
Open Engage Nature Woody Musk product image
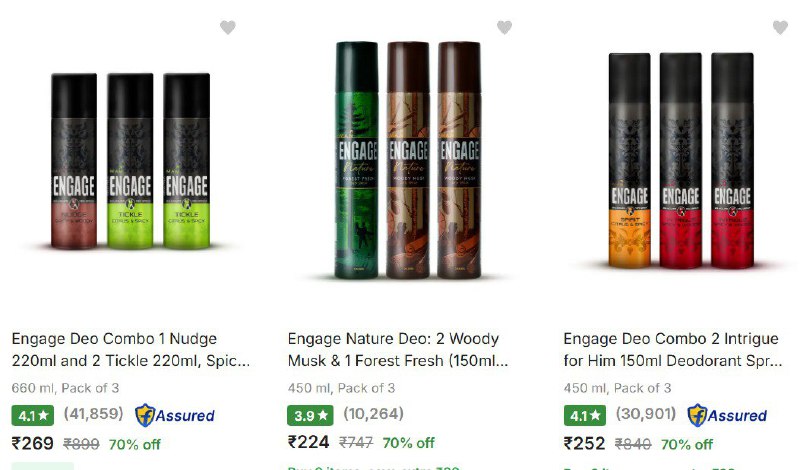tap(407, 161)
